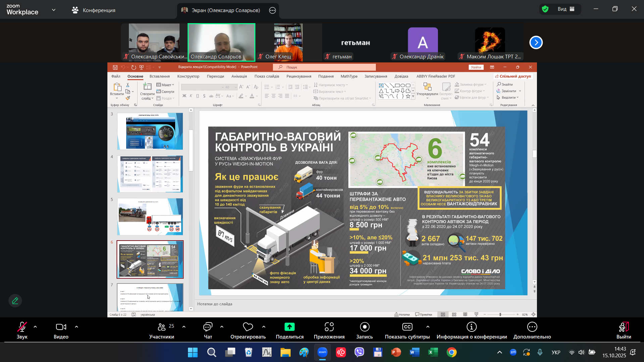
Task: Click the green annotation pencil icon
Action: point(15,301)
